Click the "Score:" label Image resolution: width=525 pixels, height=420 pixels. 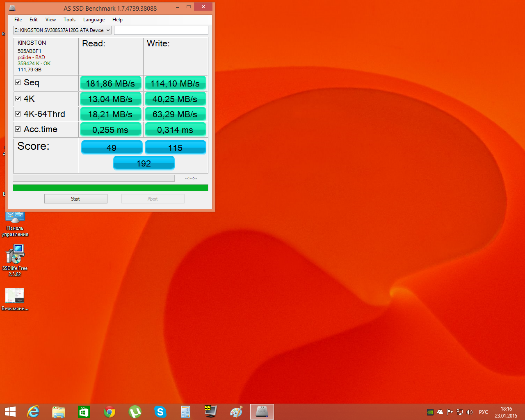(x=33, y=146)
